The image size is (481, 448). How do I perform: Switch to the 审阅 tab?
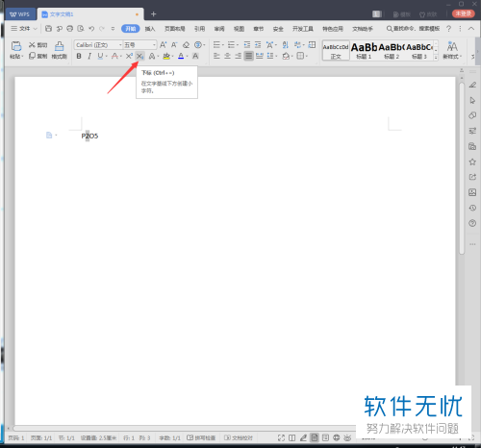coord(219,29)
